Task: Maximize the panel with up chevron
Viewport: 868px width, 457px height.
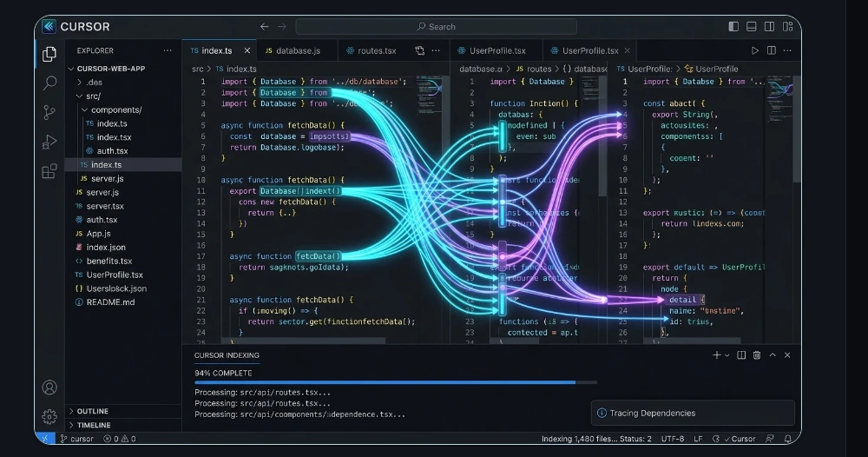Action: point(773,355)
